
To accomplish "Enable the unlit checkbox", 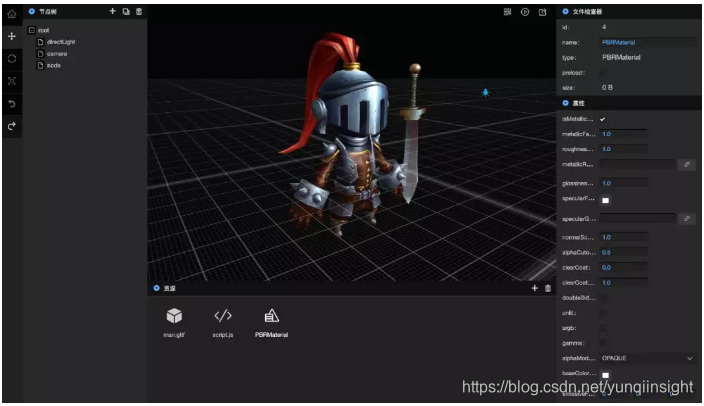I will (x=603, y=313).
